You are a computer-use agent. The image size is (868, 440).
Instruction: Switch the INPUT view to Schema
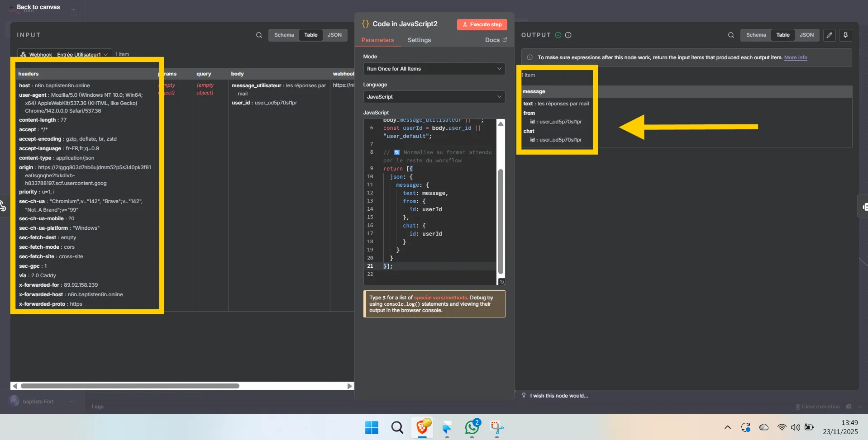coord(284,35)
